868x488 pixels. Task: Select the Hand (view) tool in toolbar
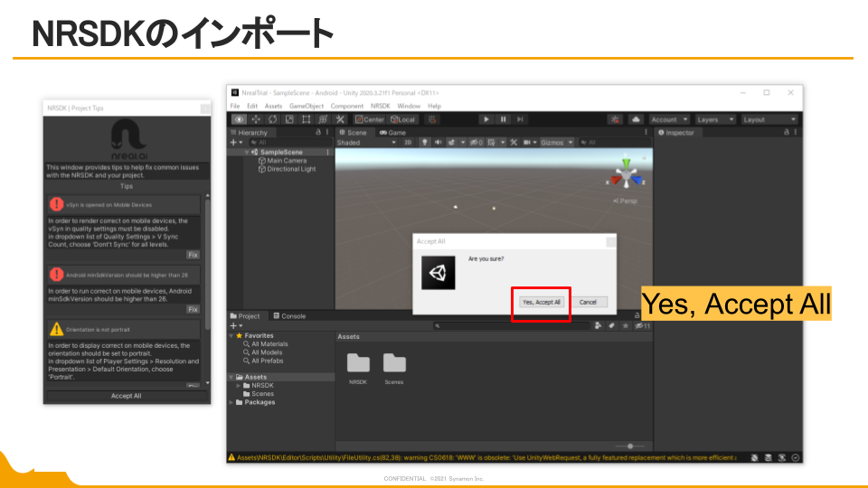point(239,119)
